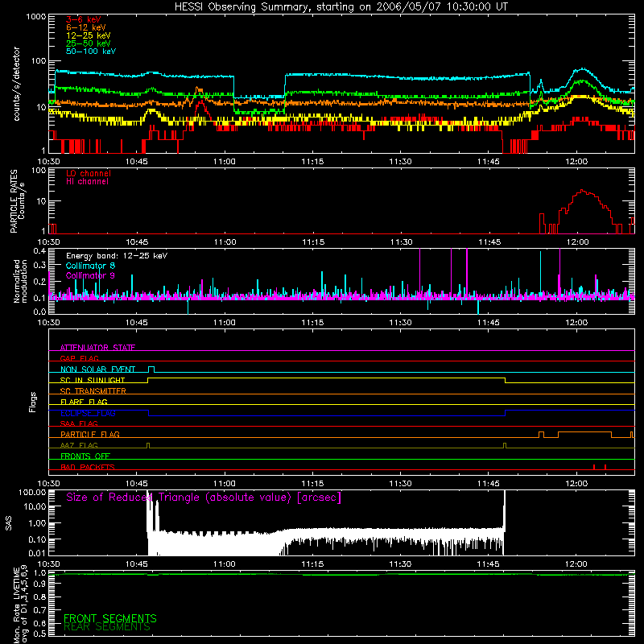Click the HESSI Observing Summary plot title

pos(341,7)
